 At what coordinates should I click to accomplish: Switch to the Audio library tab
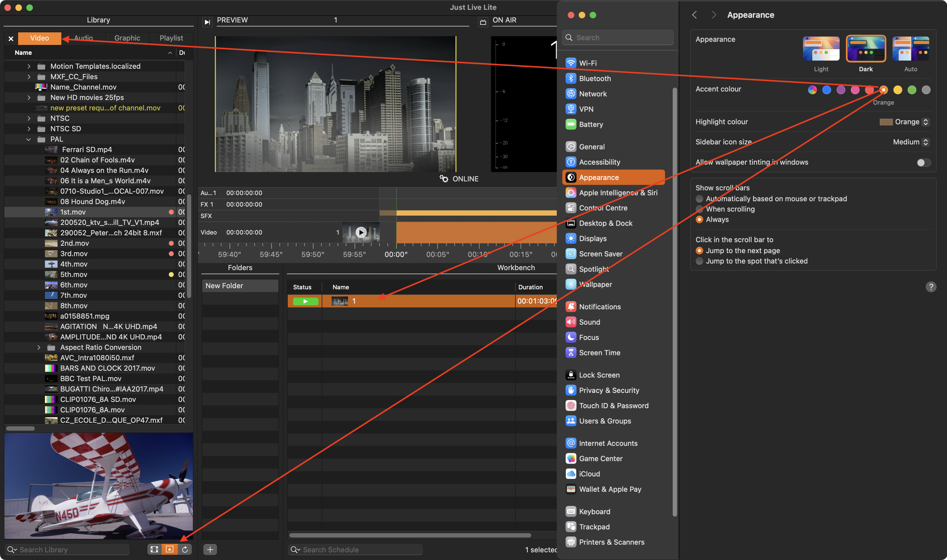(83, 38)
